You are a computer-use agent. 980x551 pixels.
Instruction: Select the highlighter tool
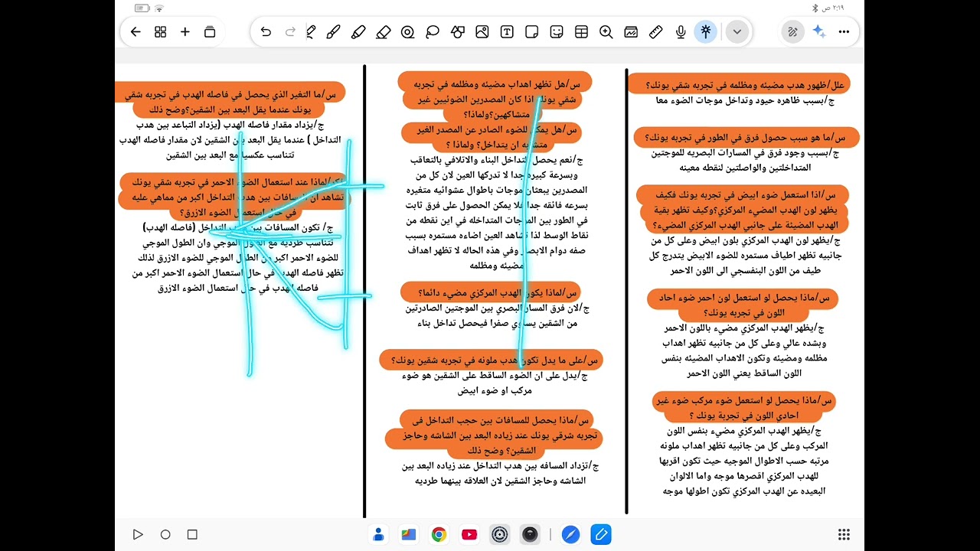click(x=358, y=32)
